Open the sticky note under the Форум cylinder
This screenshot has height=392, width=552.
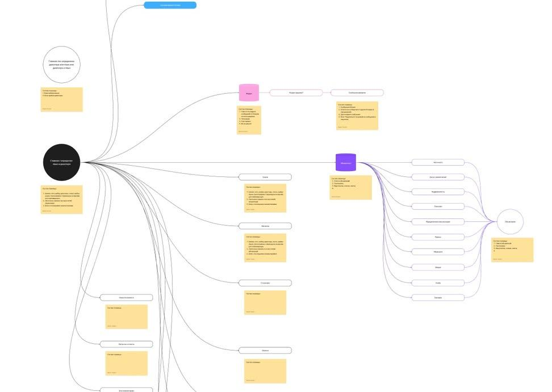(249, 120)
